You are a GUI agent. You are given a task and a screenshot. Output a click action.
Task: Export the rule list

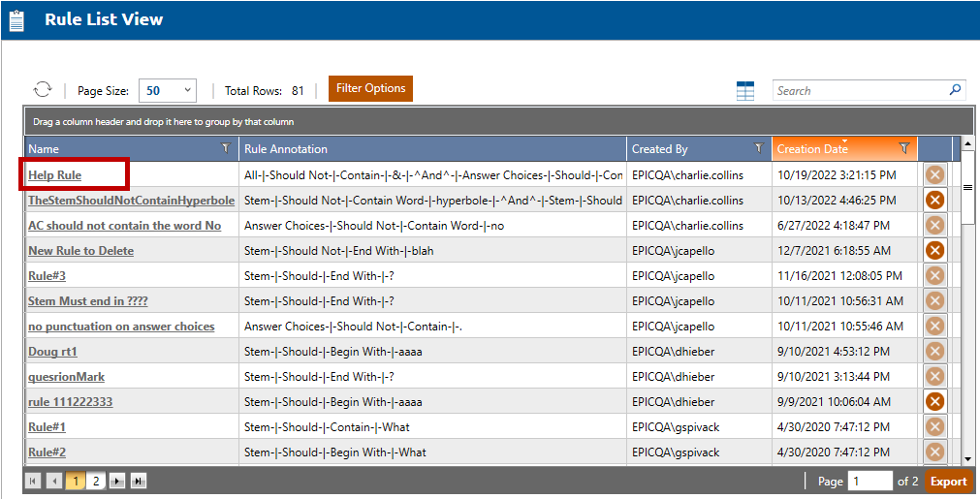948,482
